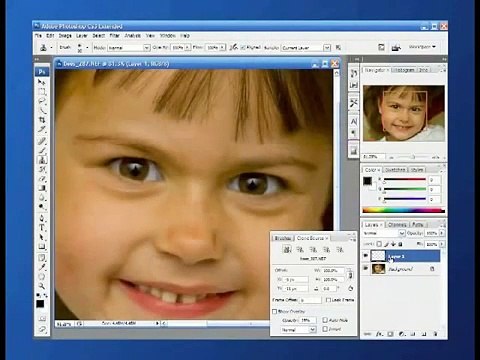The image size is (480, 360).
Task: Switch to the Histogram tab
Action: tap(403, 70)
